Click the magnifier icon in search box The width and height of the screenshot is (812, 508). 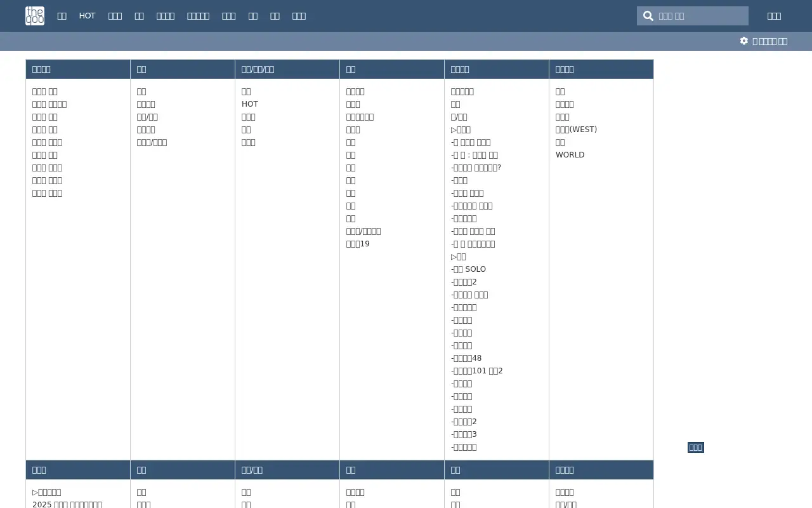tap(648, 16)
